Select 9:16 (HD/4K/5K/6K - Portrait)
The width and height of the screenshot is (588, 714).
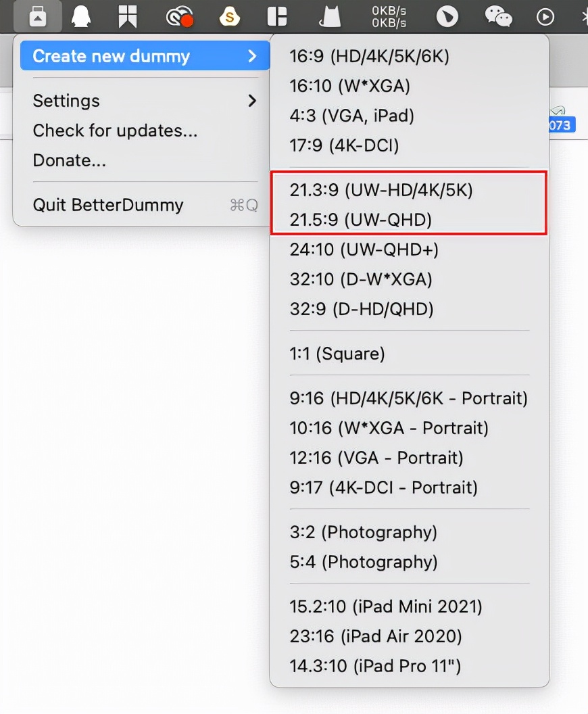pos(409,398)
